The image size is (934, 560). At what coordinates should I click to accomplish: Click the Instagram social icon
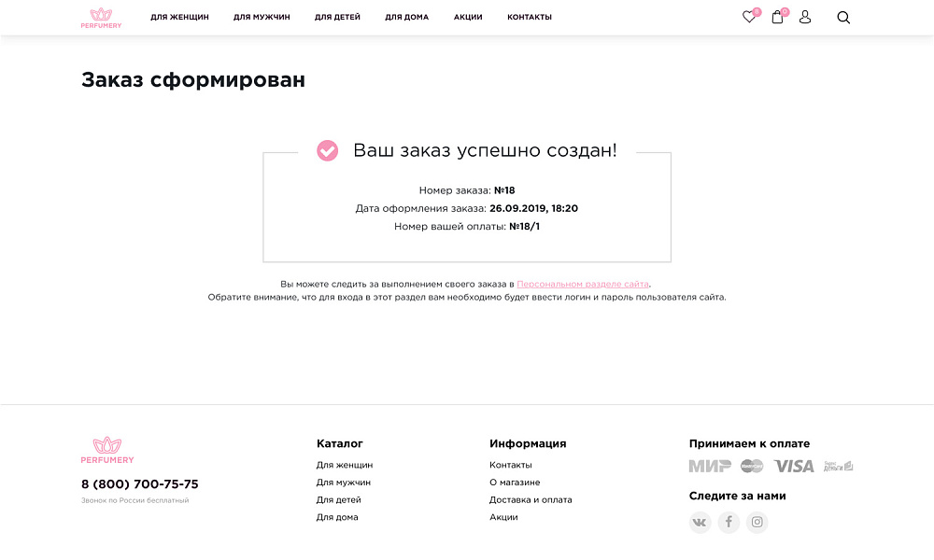click(757, 522)
